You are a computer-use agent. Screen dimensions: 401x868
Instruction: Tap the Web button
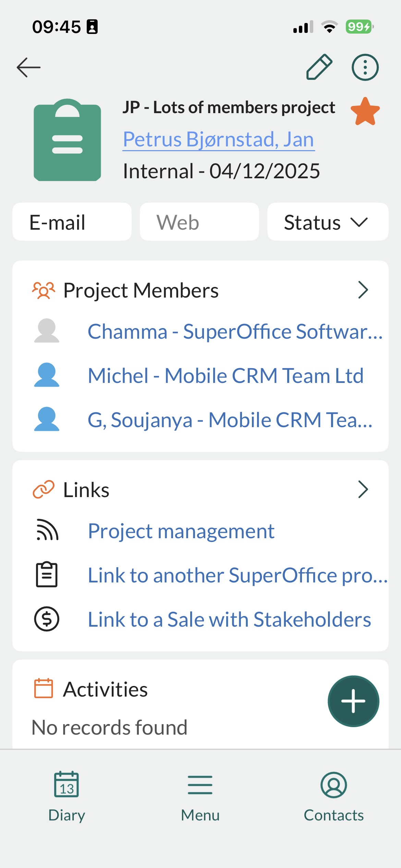[x=199, y=222]
